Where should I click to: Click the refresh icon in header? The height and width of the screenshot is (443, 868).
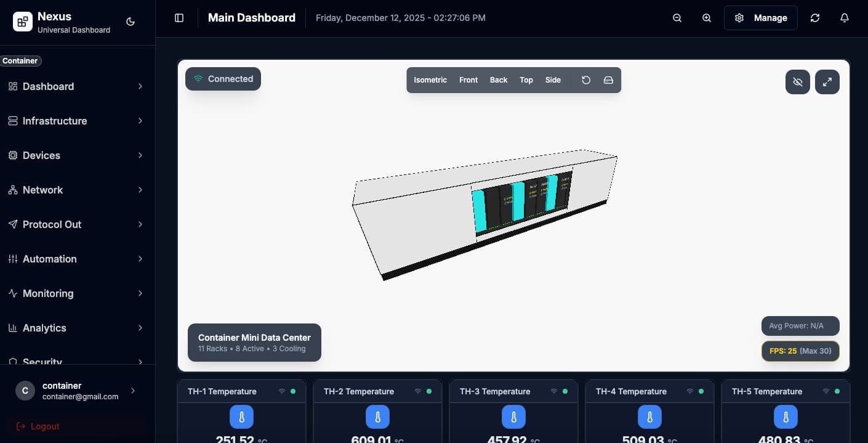click(815, 18)
